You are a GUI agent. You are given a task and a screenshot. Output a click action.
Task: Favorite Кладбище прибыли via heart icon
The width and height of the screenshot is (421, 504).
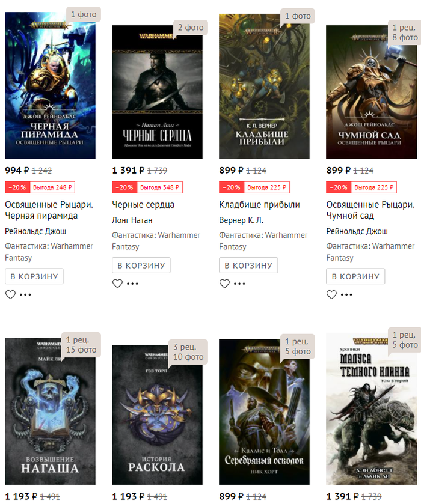[x=224, y=284]
